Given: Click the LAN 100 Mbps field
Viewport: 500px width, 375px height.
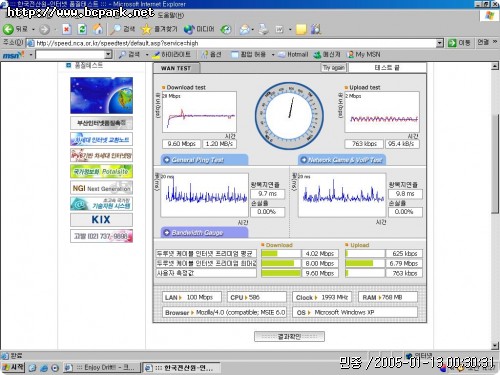Looking at the screenshot, I should (x=192, y=297).
